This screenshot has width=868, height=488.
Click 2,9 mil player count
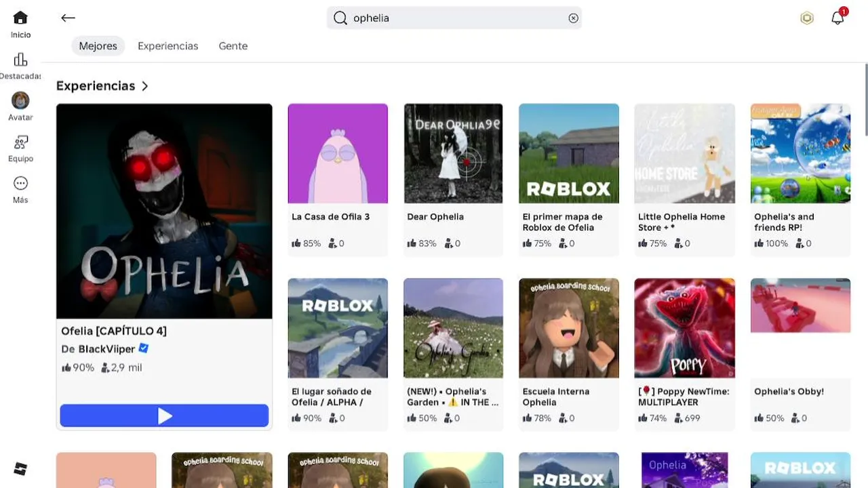[x=121, y=367]
